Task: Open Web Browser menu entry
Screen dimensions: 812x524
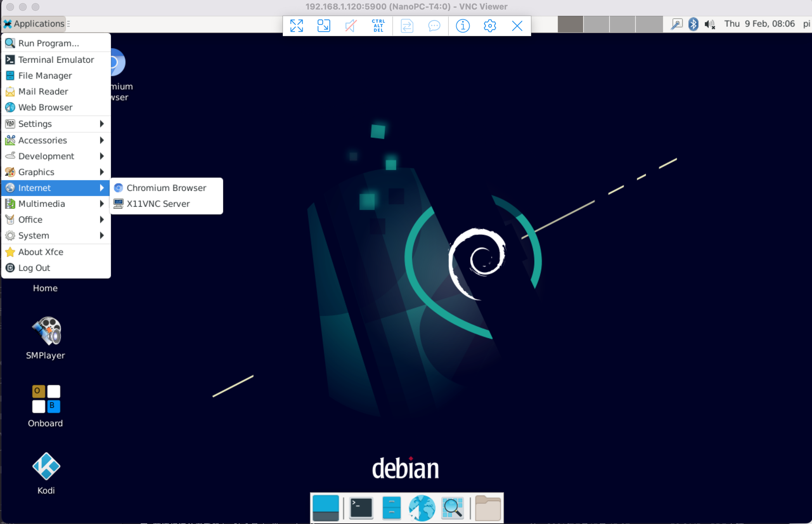Action: pyautogui.click(x=56, y=107)
